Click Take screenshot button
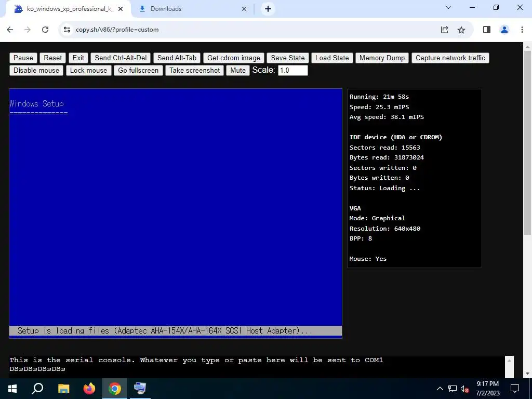Viewport: 532px width, 399px height. [195, 71]
